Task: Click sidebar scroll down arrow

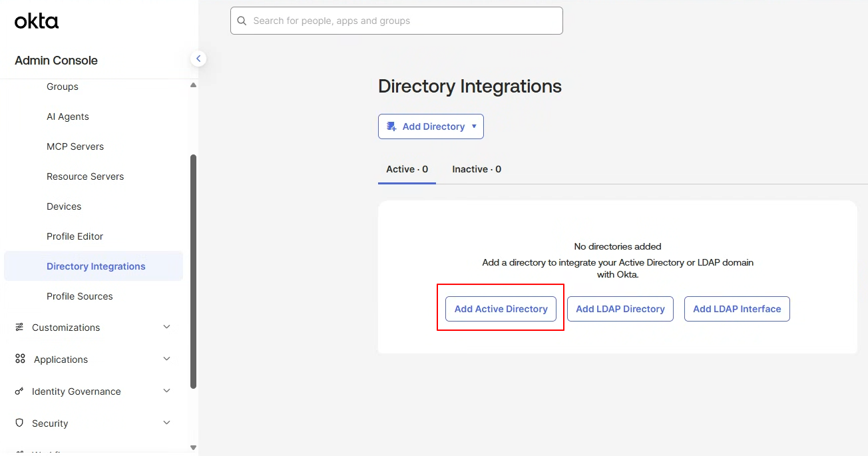Action: click(193, 447)
